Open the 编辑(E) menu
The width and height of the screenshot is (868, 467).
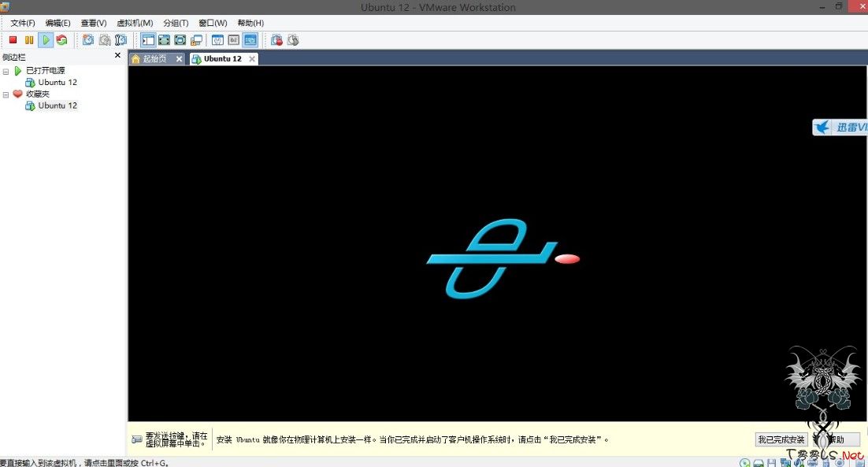(58, 23)
